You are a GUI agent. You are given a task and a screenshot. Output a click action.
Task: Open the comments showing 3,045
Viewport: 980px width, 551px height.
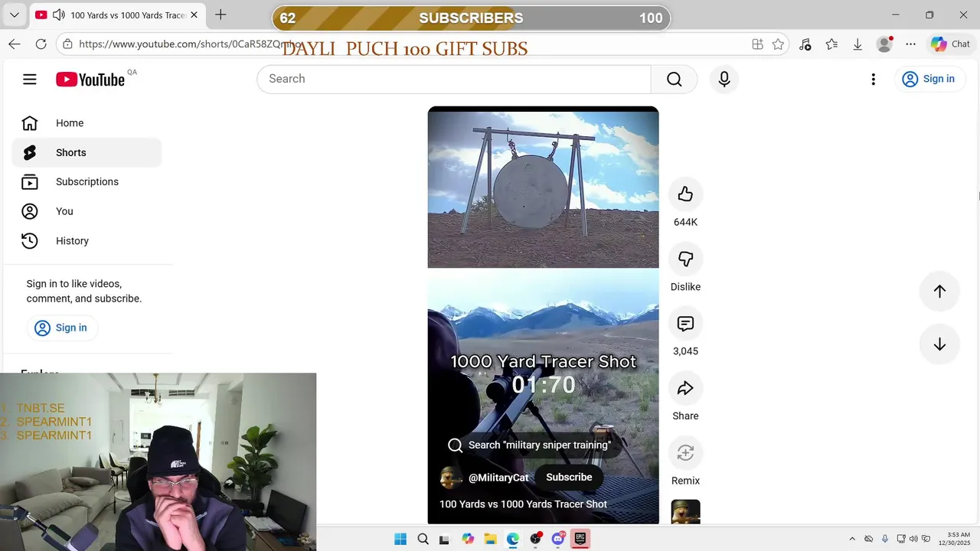(685, 324)
